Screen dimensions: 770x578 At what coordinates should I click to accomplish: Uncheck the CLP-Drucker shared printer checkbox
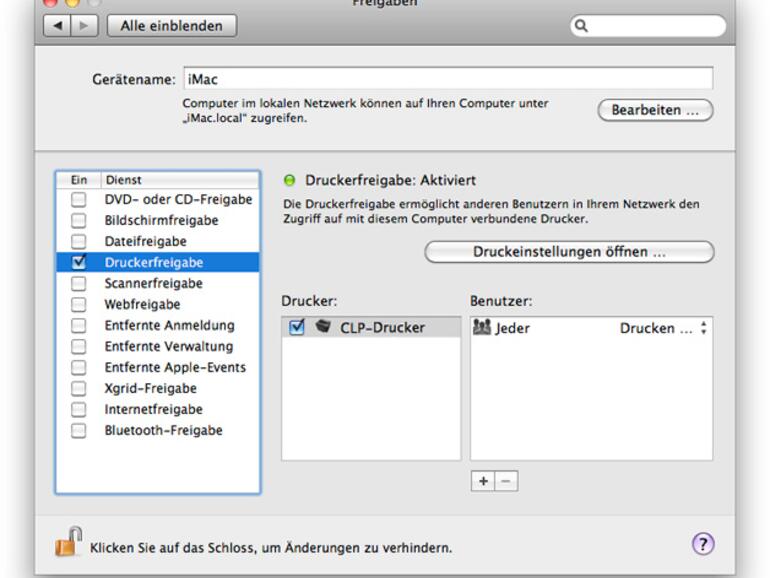(297, 327)
